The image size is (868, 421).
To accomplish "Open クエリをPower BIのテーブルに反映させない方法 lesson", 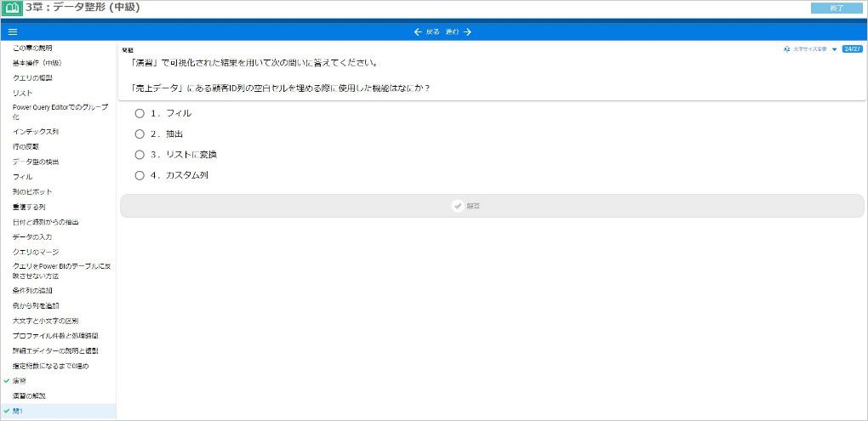I will coord(62,271).
